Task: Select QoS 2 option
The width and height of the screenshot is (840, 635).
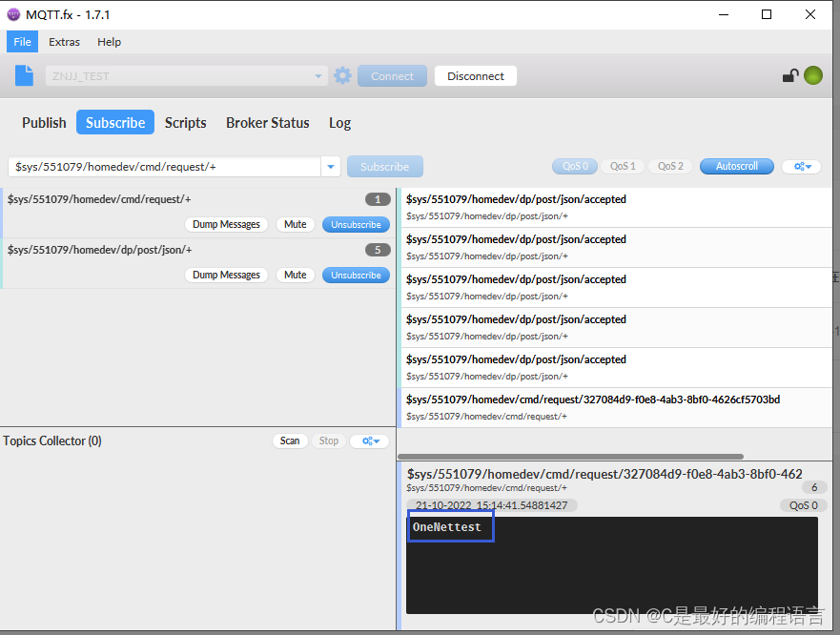Action: click(x=670, y=166)
